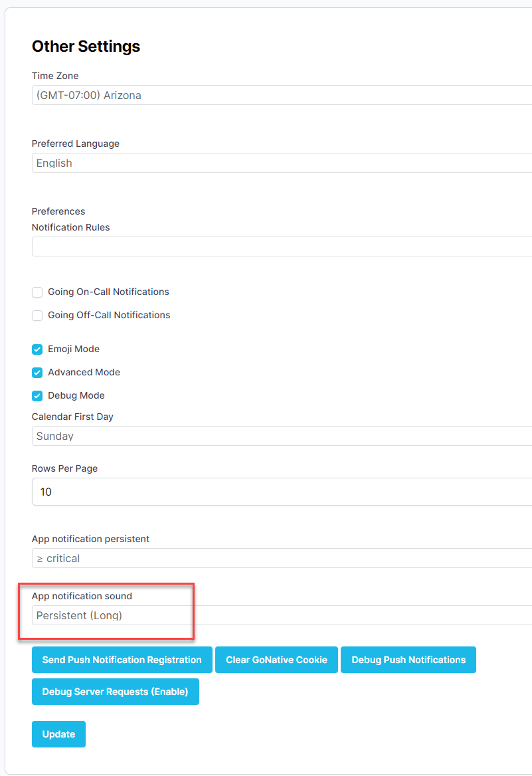
Task: Enable Going Off-Call Notifications checkbox
Action: click(37, 315)
